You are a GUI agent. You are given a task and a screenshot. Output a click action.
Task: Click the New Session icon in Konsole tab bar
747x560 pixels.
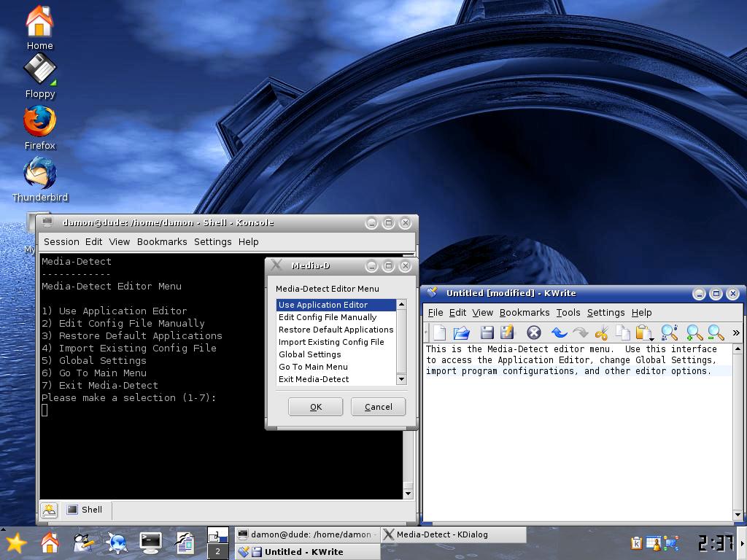pyautogui.click(x=49, y=510)
